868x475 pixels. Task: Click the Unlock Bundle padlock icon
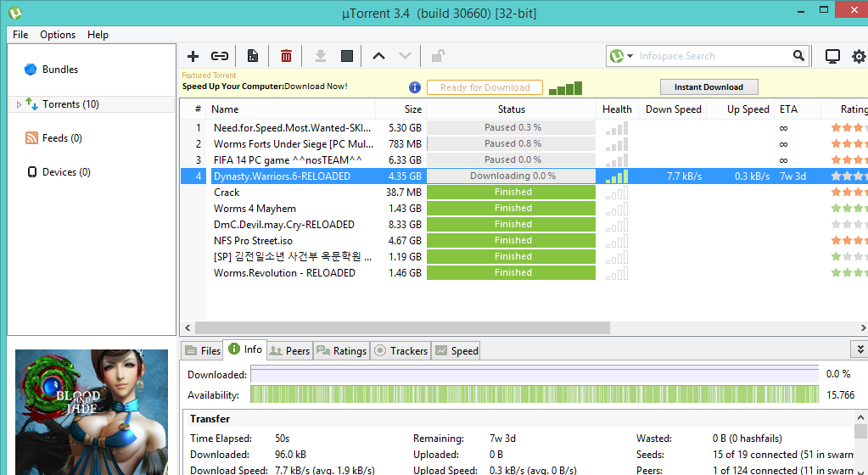(438, 56)
